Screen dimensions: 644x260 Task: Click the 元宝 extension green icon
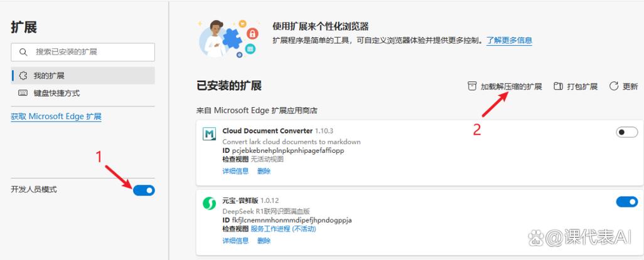coord(210,204)
